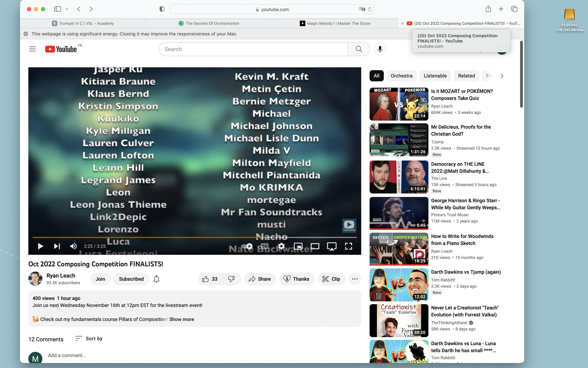Select the Orchestra filter chip
The height and width of the screenshot is (368, 588).
(x=401, y=76)
